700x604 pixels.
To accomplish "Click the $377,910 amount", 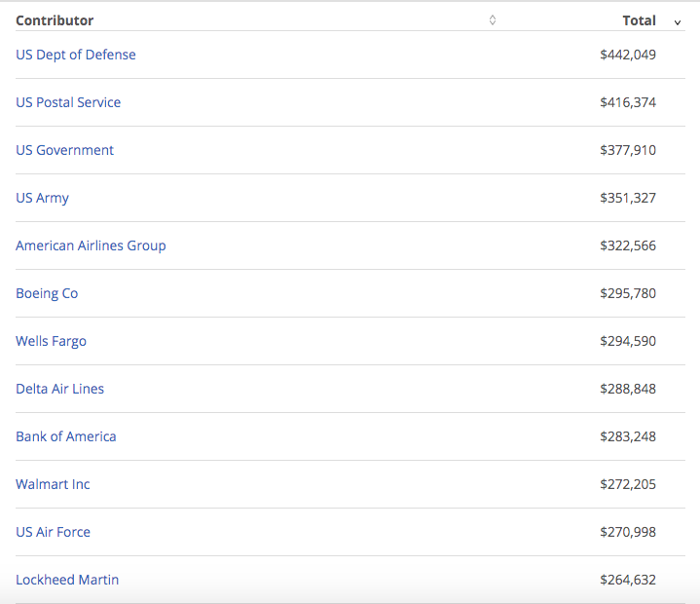I will click(x=628, y=150).
